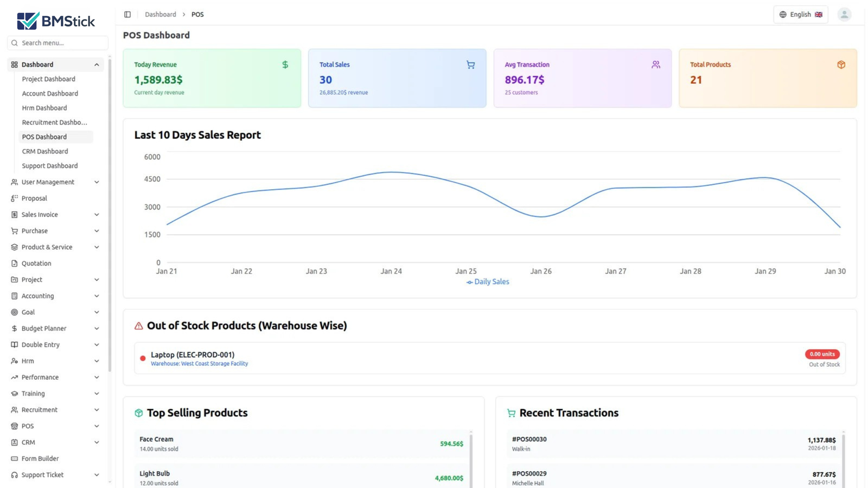Select CRM Dashboard from the sidebar
This screenshot has height=488, width=868.
click(45, 151)
